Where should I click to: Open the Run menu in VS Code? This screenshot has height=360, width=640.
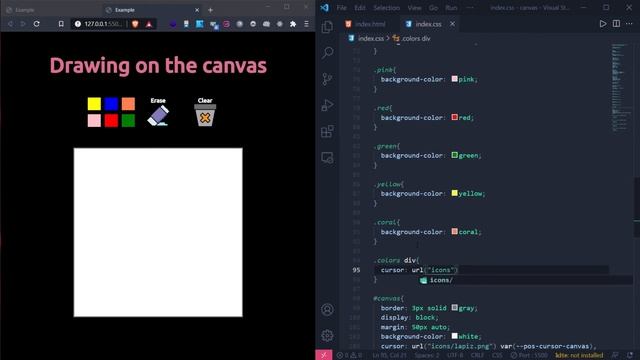451,8
